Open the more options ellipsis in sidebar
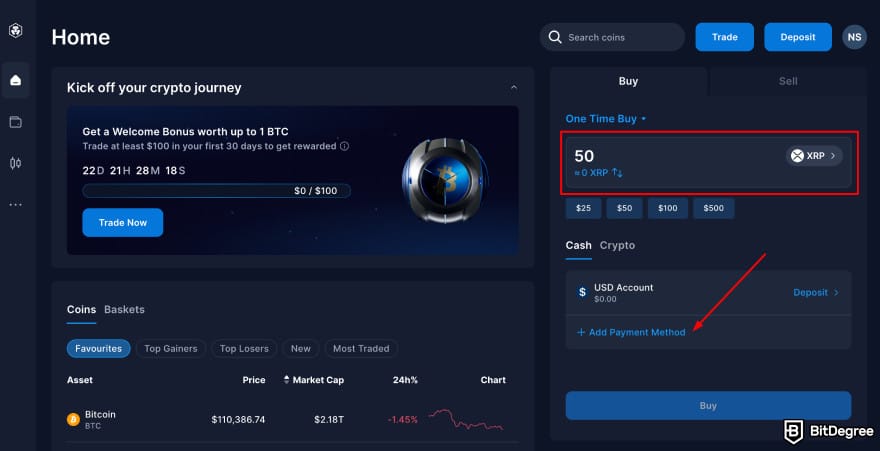This screenshot has width=880, height=451. 16,205
